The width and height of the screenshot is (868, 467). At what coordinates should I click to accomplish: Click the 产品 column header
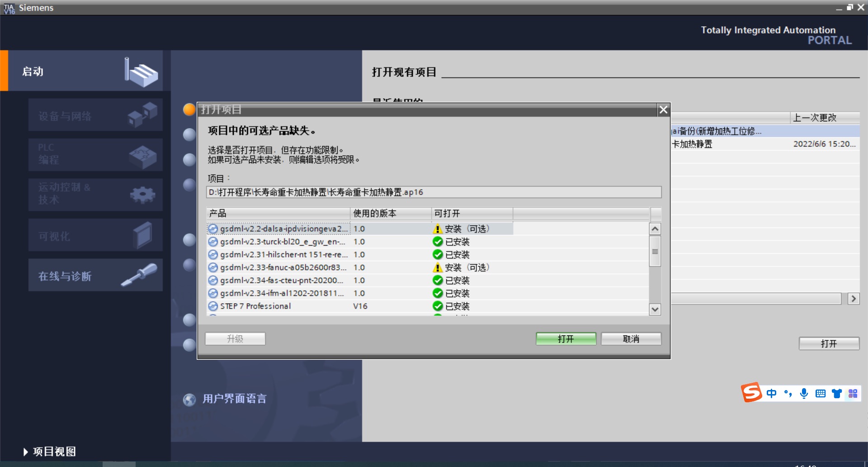(x=278, y=213)
